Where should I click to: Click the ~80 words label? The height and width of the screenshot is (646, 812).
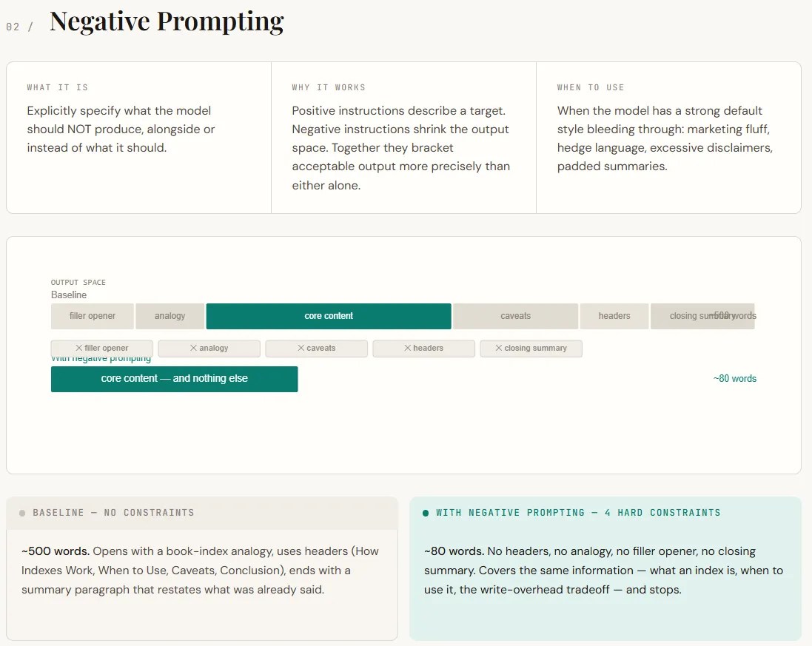(734, 378)
